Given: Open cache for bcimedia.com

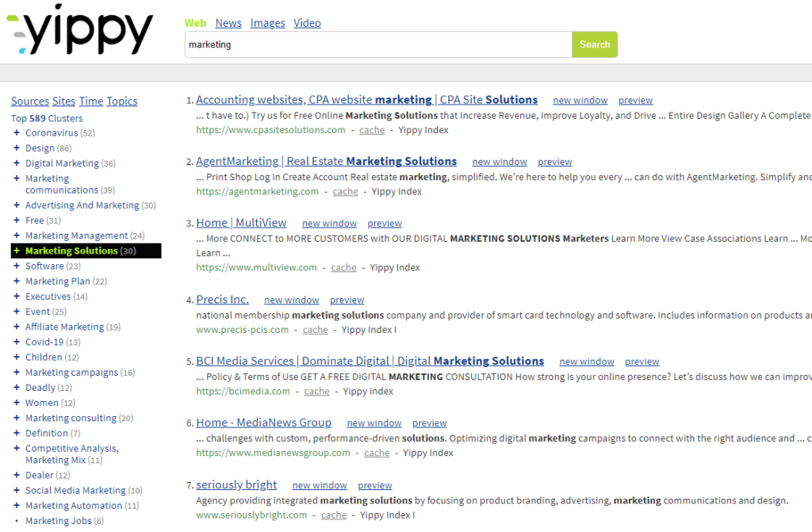Looking at the screenshot, I should pos(317,392).
